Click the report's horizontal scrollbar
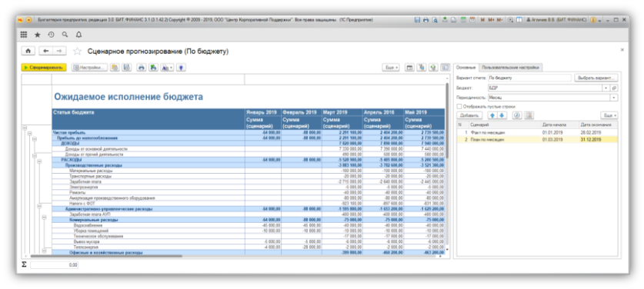The height and width of the screenshot is (289, 644). coord(107,256)
